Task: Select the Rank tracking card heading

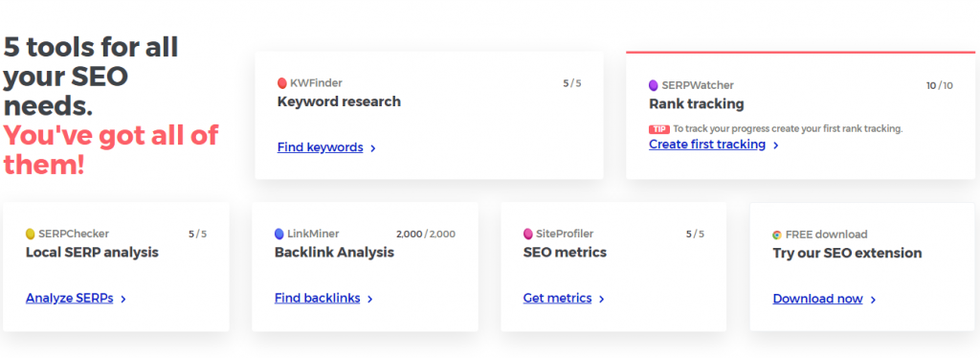Action: pos(697,104)
